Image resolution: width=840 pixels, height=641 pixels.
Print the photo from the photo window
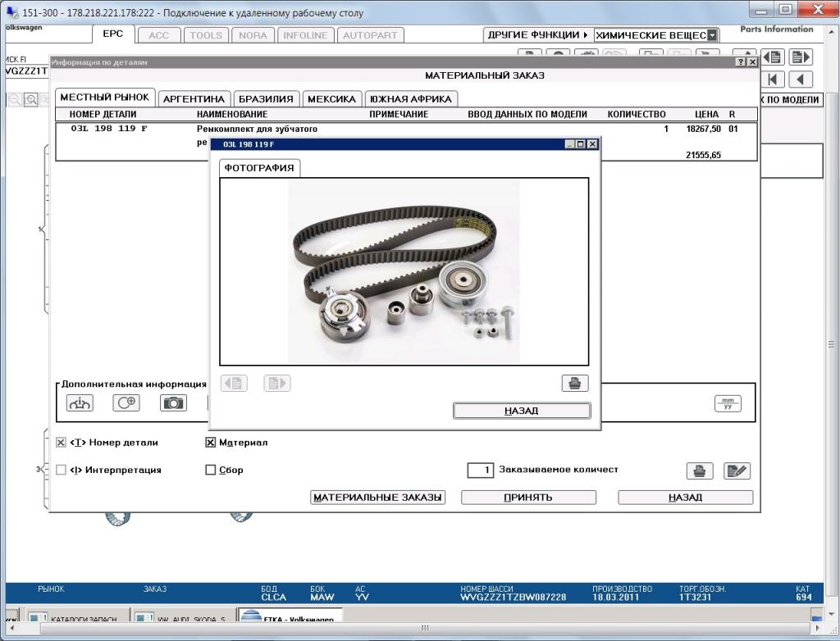(x=575, y=383)
